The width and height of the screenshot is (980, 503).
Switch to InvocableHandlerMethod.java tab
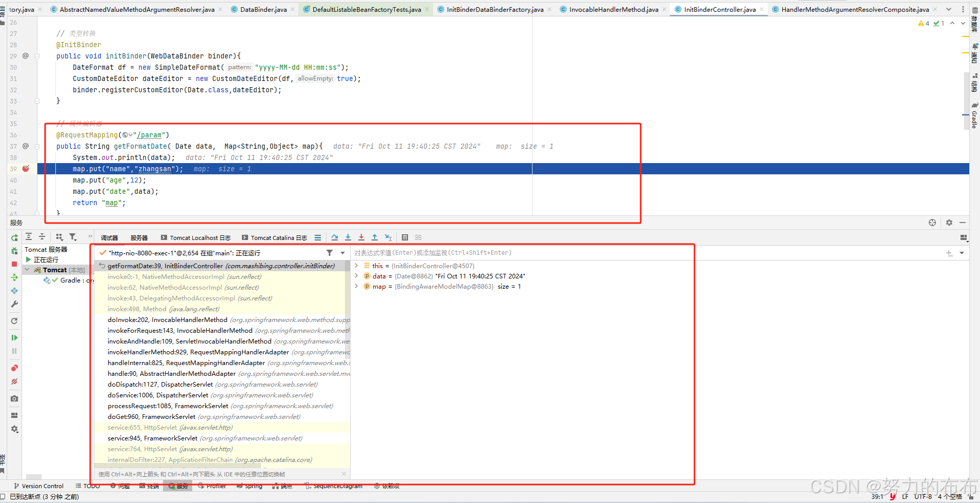(x=614, y=9)
